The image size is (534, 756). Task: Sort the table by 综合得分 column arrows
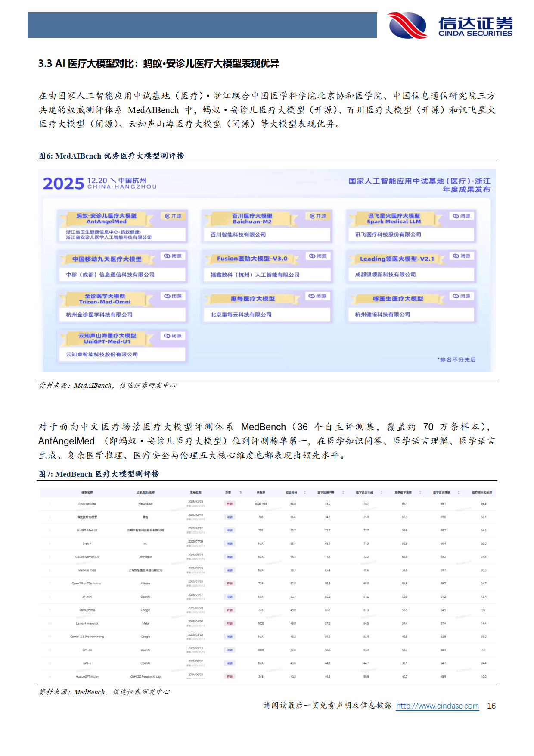click(305, 492)
